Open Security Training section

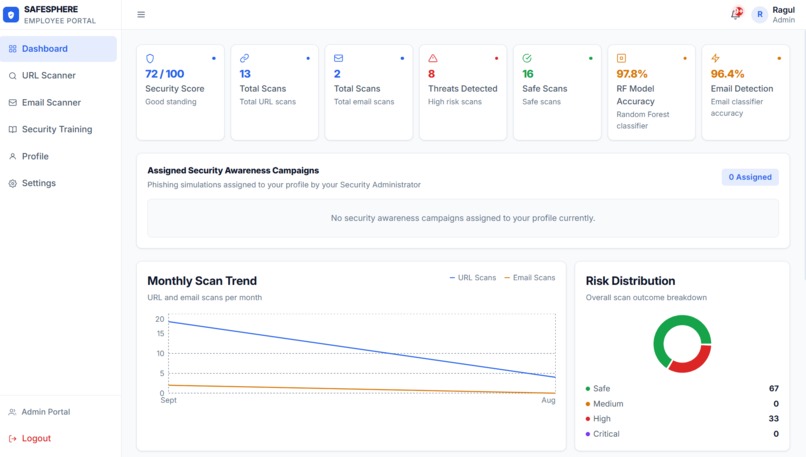tap(59, 130)
